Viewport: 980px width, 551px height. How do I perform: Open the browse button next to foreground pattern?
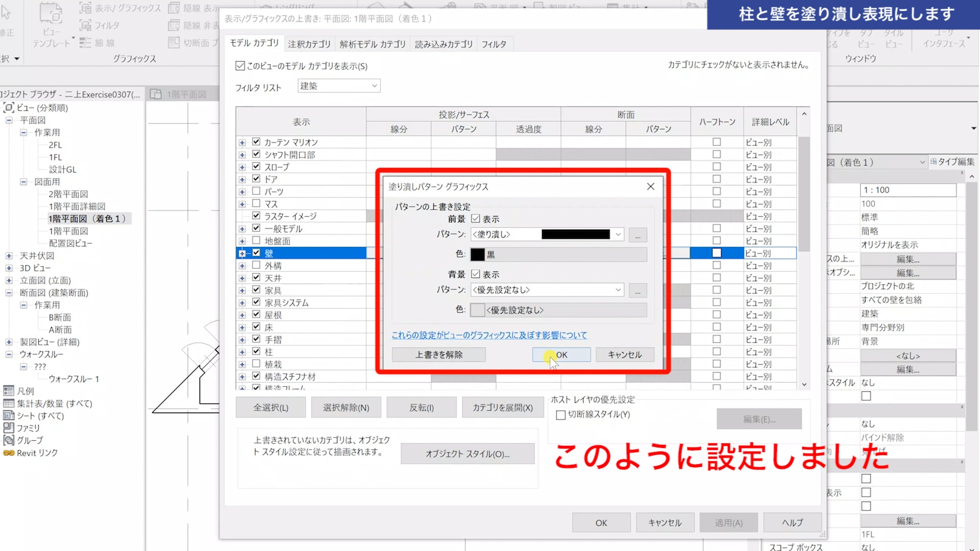click(638, 235)
